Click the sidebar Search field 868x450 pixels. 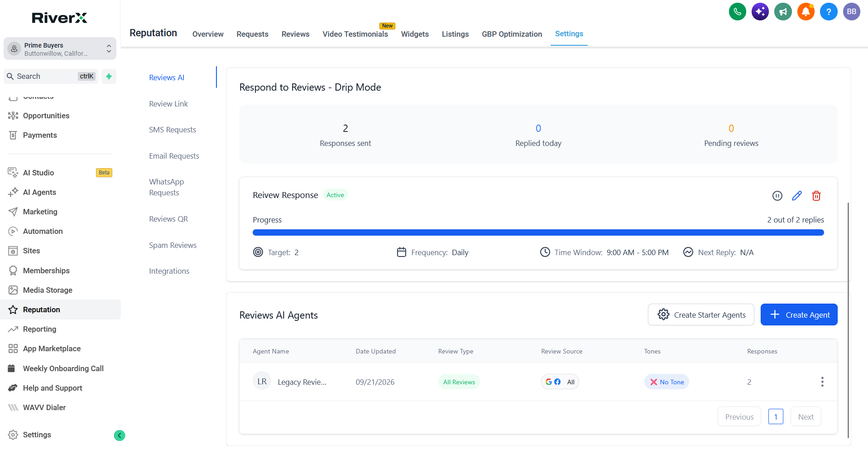[51, 76]
